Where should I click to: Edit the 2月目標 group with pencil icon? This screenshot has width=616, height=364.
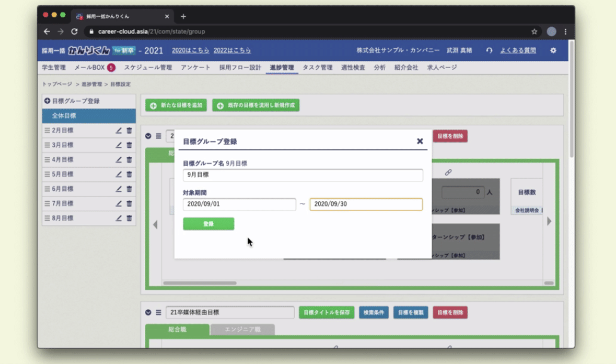[x=118, y=130]
